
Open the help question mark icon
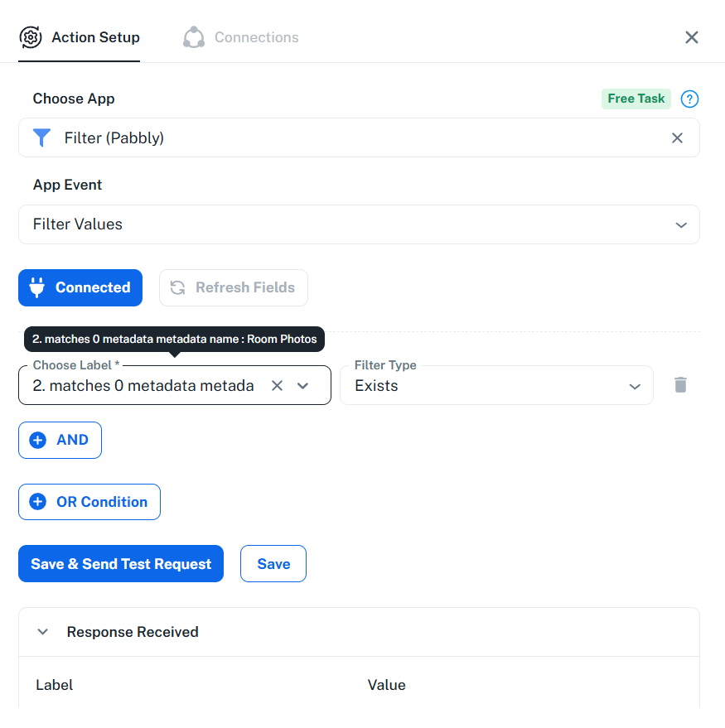[x=689, y=99]
